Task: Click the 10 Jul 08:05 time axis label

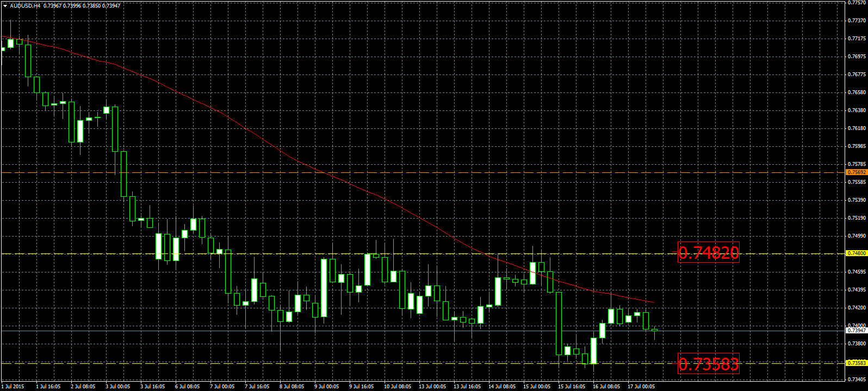Action: coord(398,387)
